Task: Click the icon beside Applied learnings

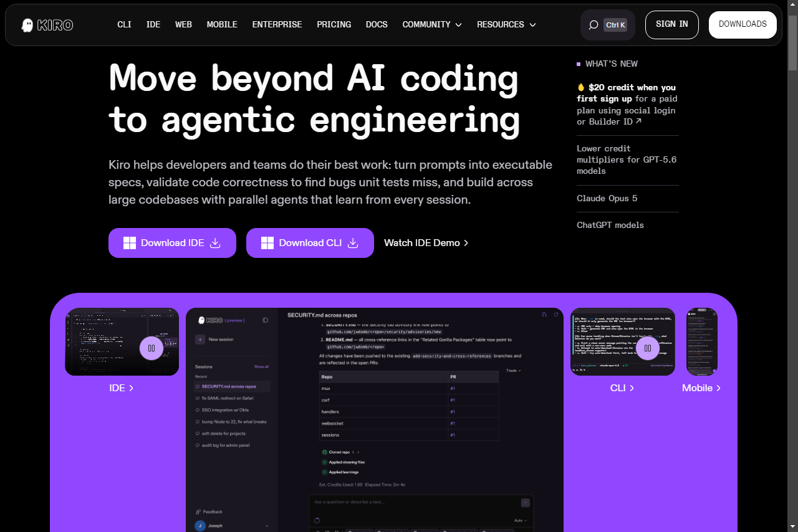Action: [324, 472]
